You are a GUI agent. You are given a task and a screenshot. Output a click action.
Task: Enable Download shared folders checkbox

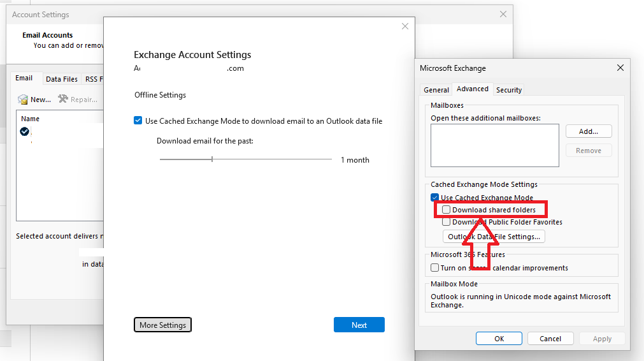[446, 210]
